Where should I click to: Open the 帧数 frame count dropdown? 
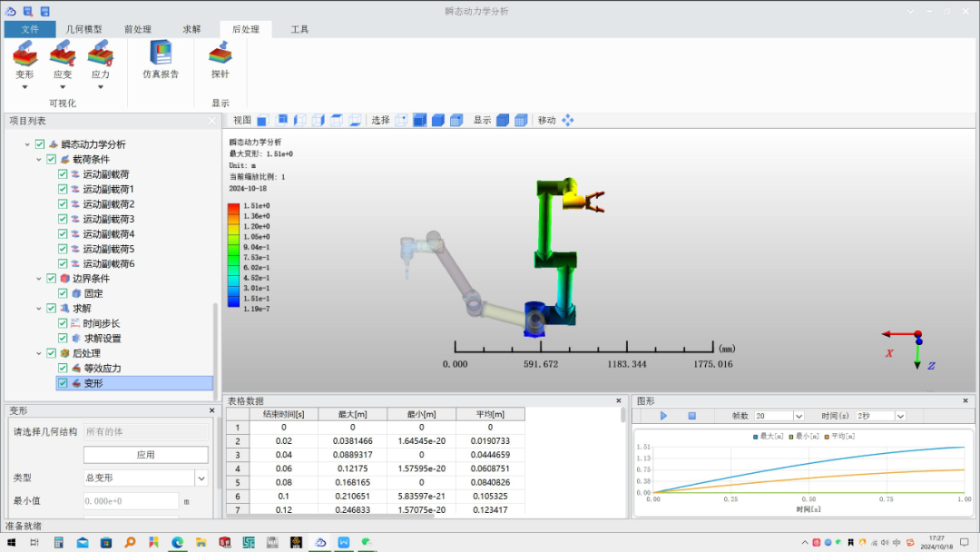pos(799,416)
